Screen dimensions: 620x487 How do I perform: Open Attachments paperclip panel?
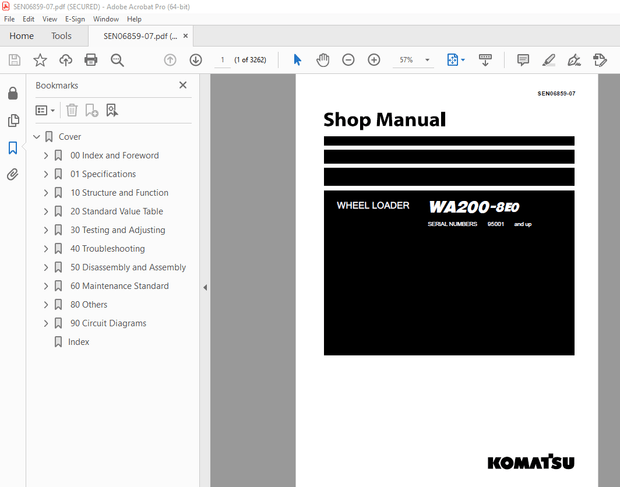[13, 174]
